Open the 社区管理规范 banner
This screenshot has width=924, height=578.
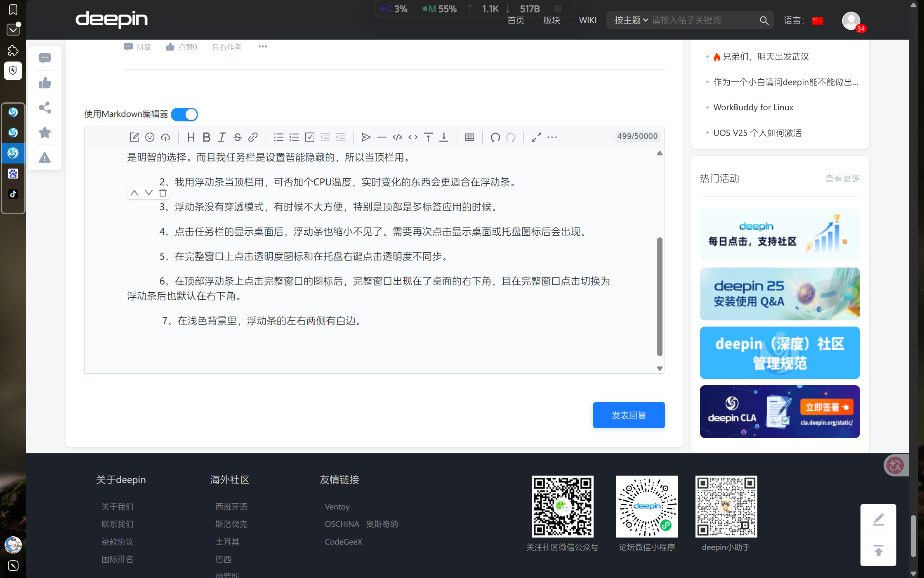click(x=780, y=353)
